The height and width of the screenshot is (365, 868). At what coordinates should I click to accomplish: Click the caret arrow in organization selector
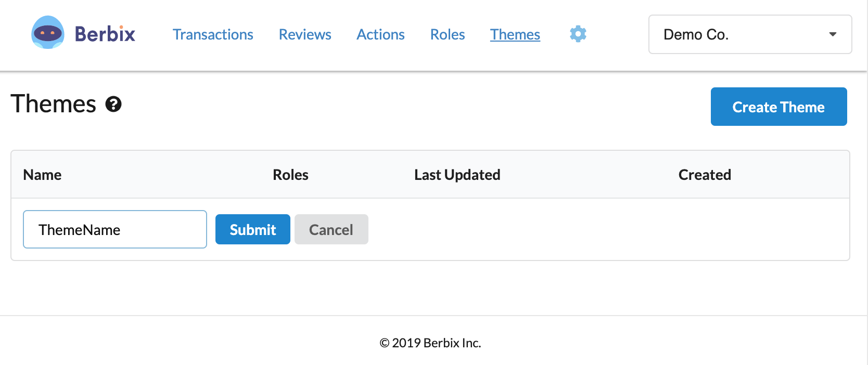click(x=833, y=34)
